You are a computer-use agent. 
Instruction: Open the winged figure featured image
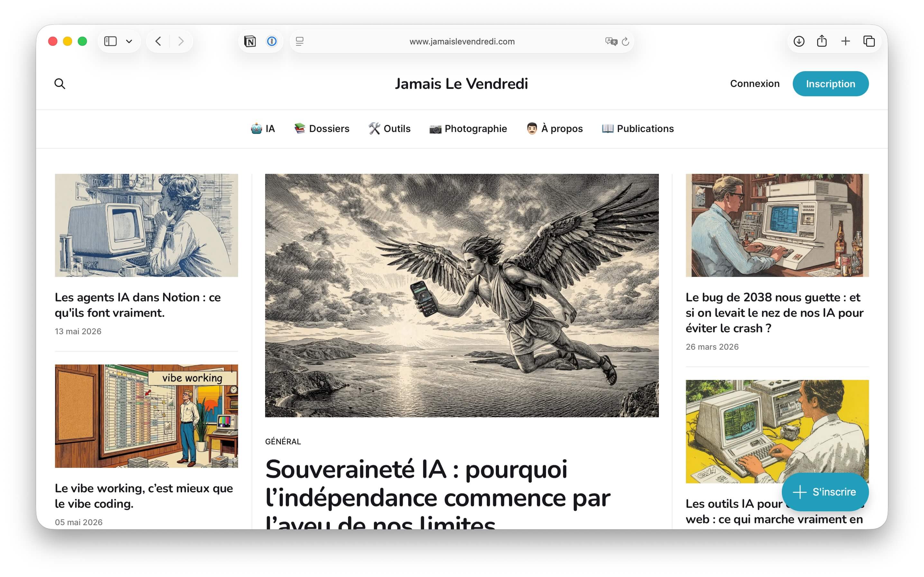coord(462,295)
